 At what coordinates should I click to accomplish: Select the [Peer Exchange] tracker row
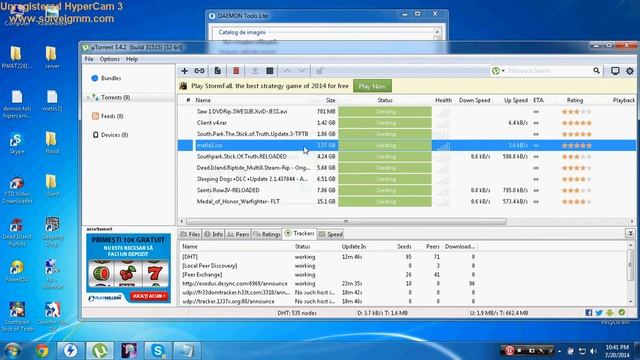329,275
